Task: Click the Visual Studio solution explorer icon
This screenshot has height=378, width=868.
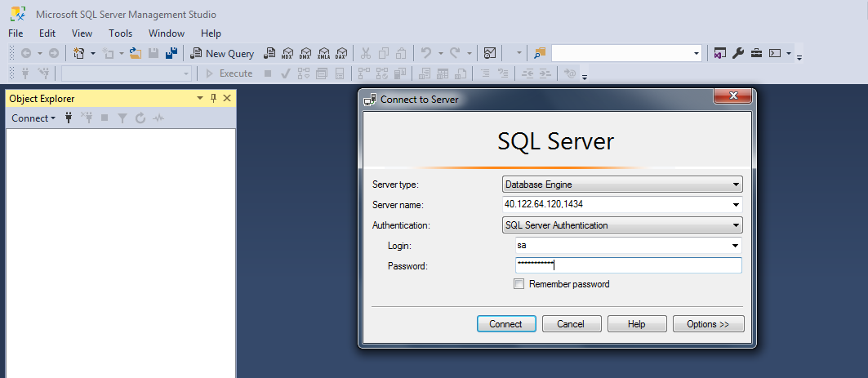Action: click(x=719, y=53)
